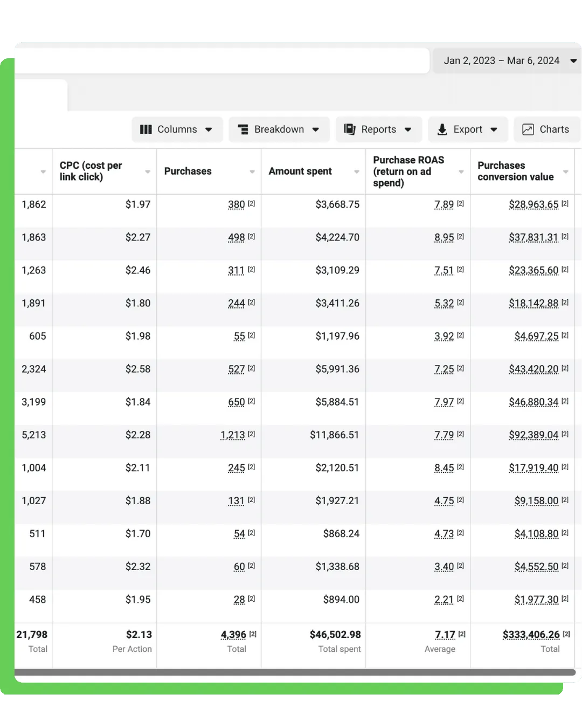Screen dimensions: 582x728
Task: Open footnote marker beside total 4,396
Action: 253,634
